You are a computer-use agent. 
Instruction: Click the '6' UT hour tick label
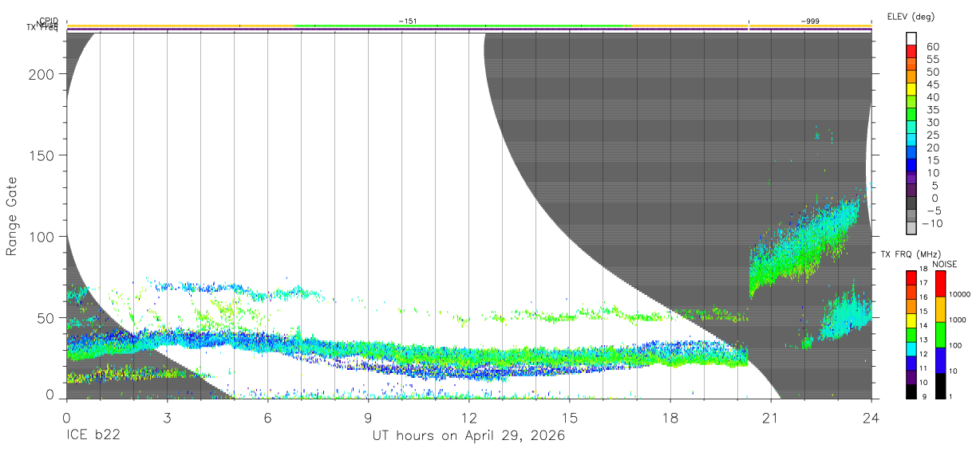[x=267, y=417]
